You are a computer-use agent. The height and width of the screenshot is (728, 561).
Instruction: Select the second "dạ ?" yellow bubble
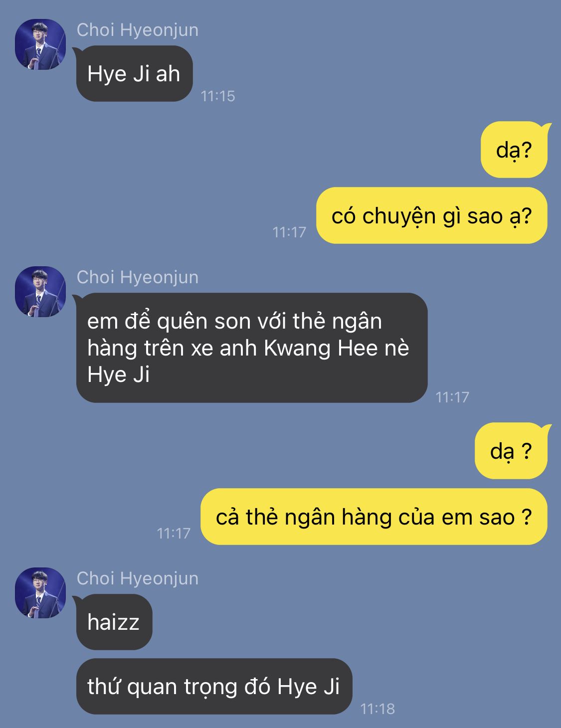(x=511, y=451)
